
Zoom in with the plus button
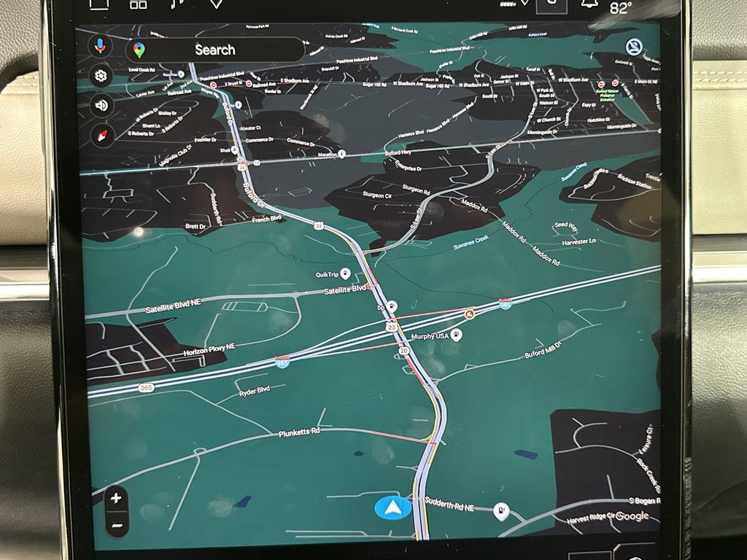click(x=116, y=499)
